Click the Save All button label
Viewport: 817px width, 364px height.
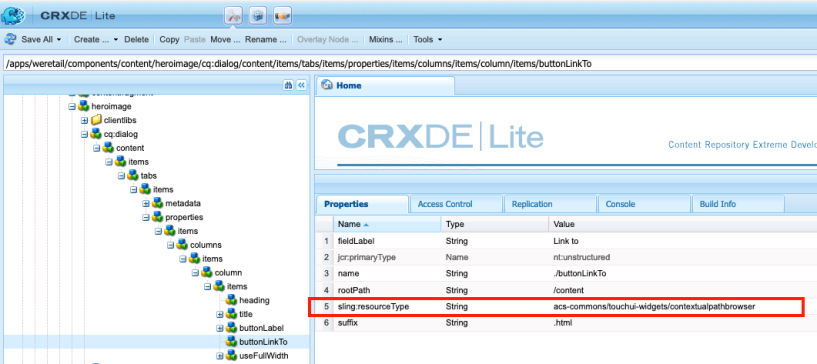tap(38, 40)
